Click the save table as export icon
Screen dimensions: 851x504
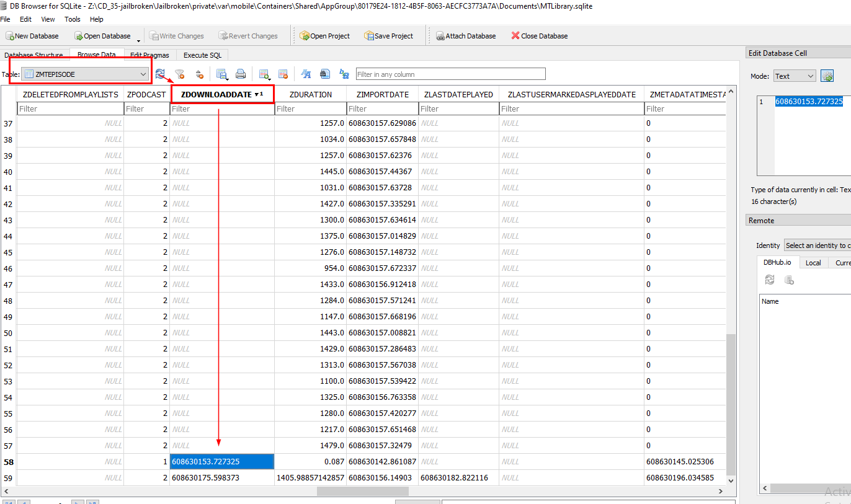click(221, 74)
